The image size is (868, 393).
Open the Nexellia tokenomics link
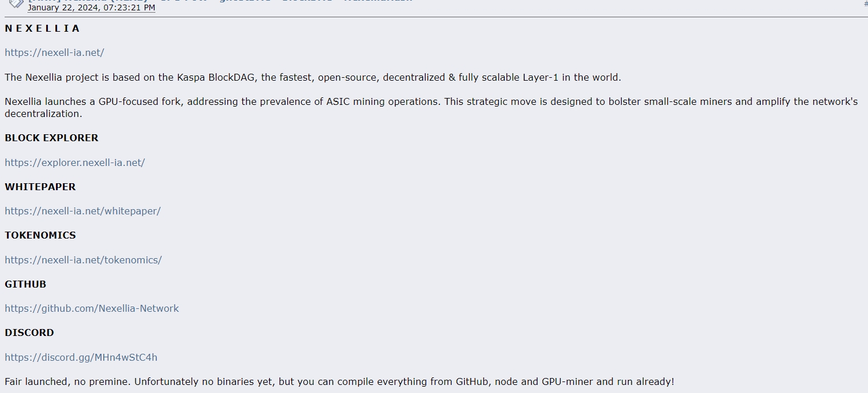coord(83,260)
